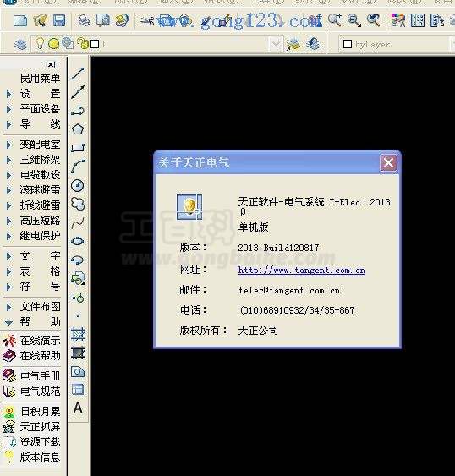The width and height of the screenshot is (455, 476).
Task: Select the Point tool
Action: point(78,315)
